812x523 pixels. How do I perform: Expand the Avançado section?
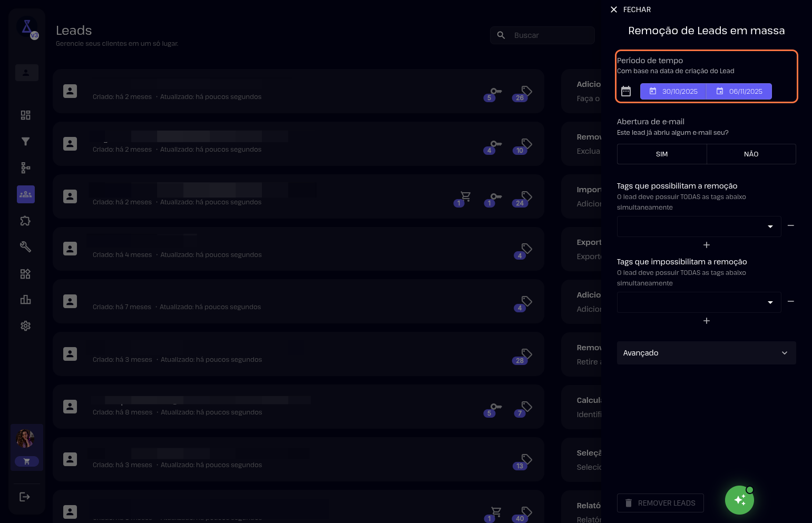coord(706,353)
